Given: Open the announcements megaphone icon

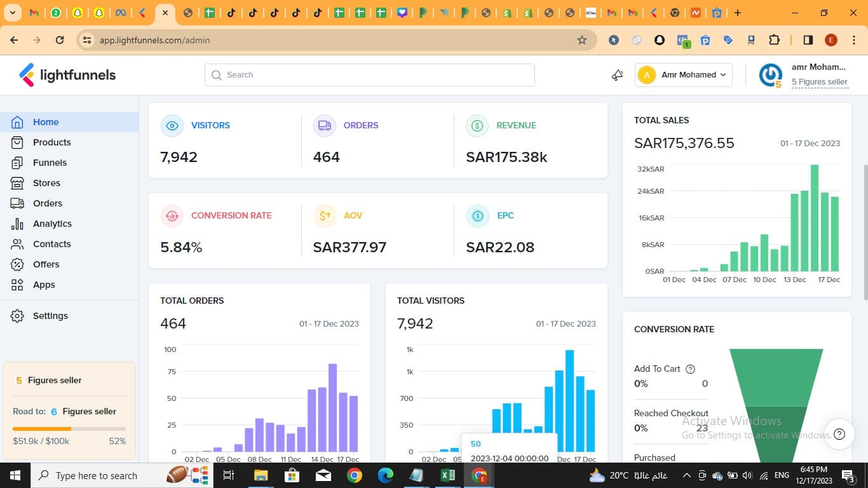Looking at the screenshot, I should pyautogui.click(x=617, y=75).
